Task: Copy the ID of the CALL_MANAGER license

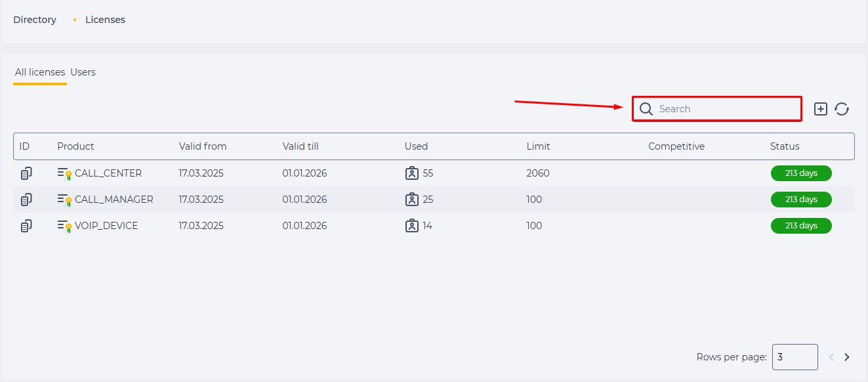Action: (x=26, y=200)
